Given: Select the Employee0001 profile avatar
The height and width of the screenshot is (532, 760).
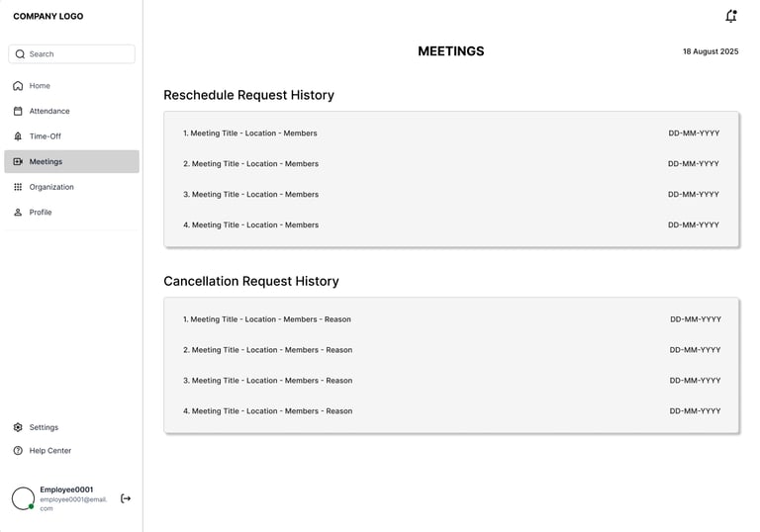Looking at the screenshot, I should 23,498.
